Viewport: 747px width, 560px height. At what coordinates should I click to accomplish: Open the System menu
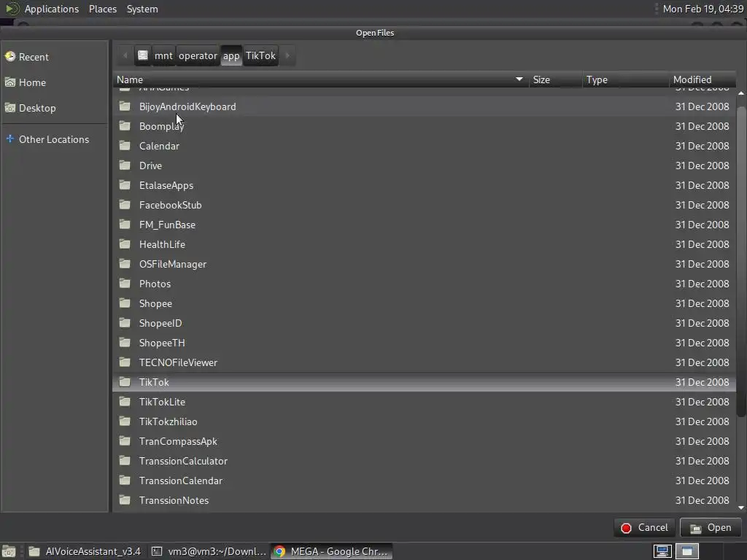click(x=142, y=9)
